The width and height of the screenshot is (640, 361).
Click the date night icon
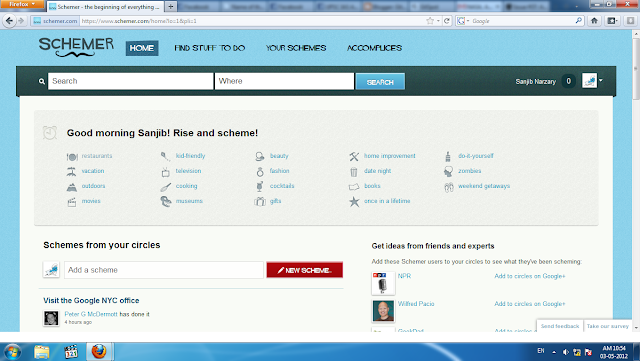pyautogui.click(x=354, y=172)
